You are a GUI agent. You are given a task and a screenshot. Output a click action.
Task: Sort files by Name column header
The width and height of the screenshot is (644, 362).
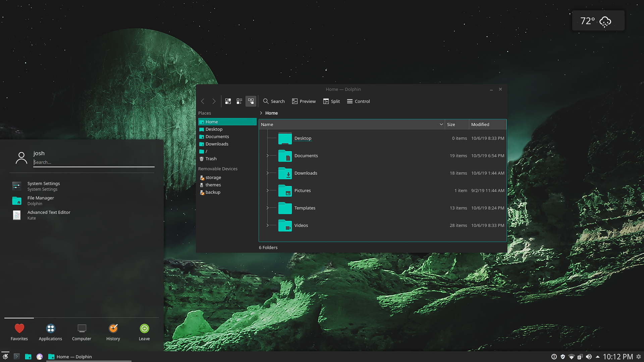pyautogui.click(x=352, y=124)
